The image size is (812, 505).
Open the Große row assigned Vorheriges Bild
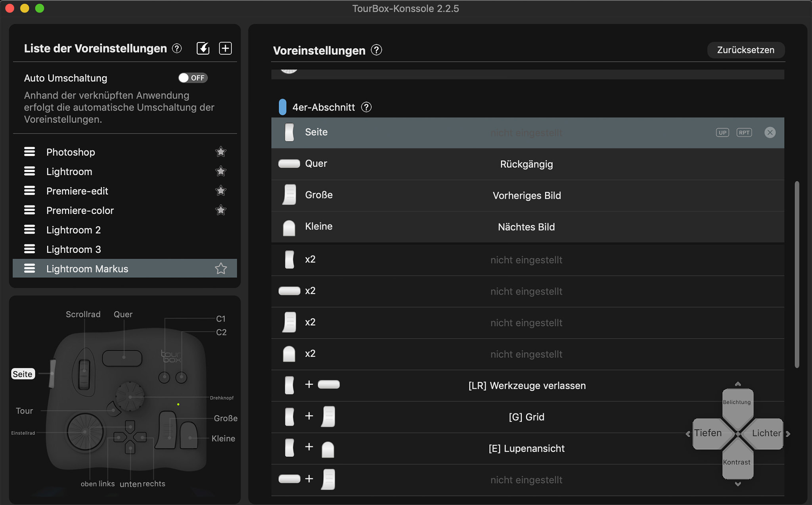(x=527, y=195)
